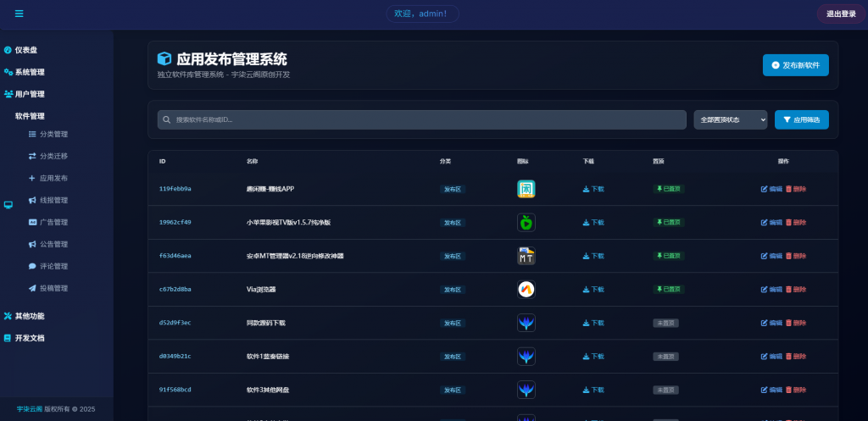The width and height of the screenshot is (868, 421).
Task: Open 分类迁移 in the sidebar
Action: coord(54,156)
